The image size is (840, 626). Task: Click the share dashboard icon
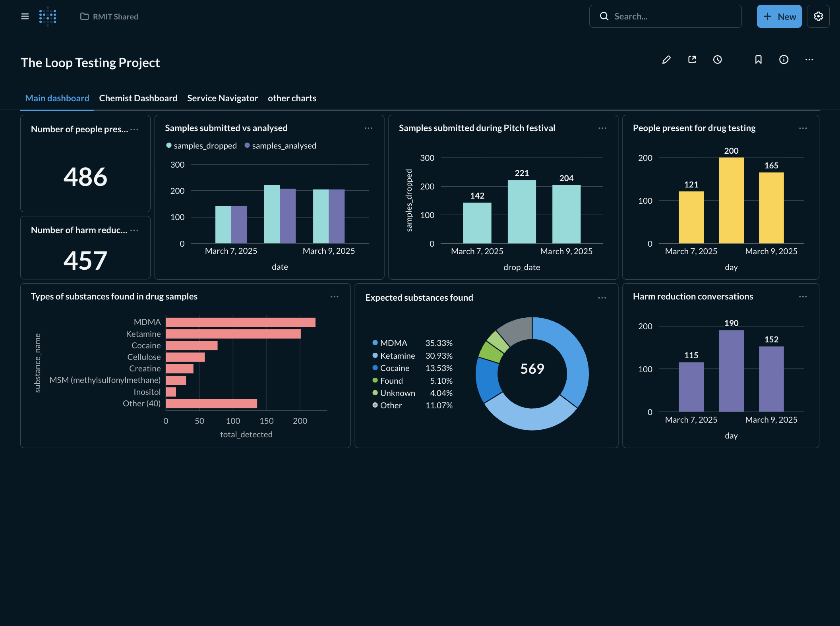[692, 60]
